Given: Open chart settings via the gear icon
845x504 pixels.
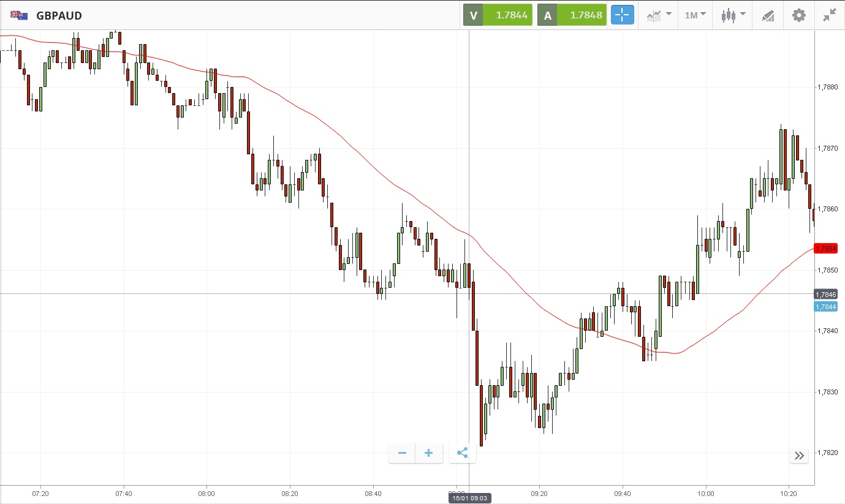Looking at the screenshot, I should (799, 15).
